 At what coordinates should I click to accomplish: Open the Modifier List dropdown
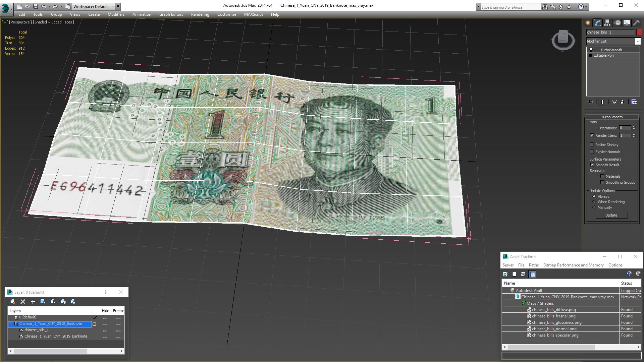coord(638,41)
